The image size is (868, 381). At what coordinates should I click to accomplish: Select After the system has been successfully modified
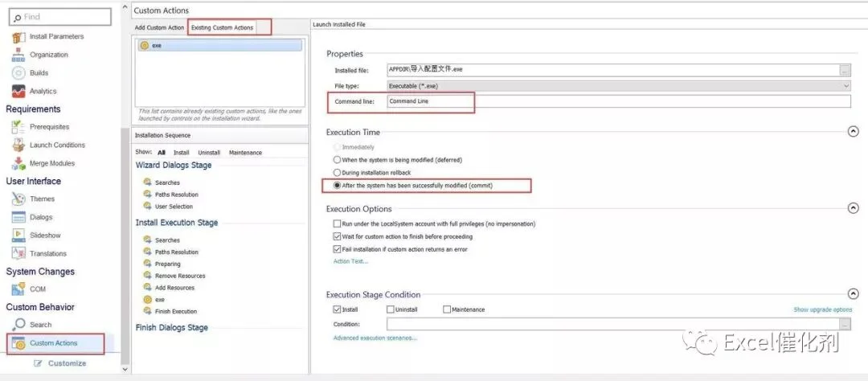pyautogui.click(x=337, y=186)
